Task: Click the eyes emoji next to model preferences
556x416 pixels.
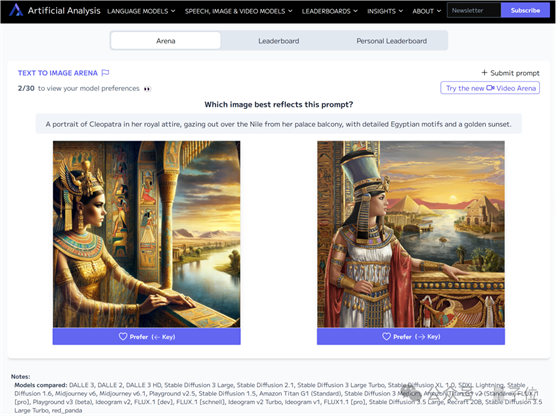Action: [147, 89]
